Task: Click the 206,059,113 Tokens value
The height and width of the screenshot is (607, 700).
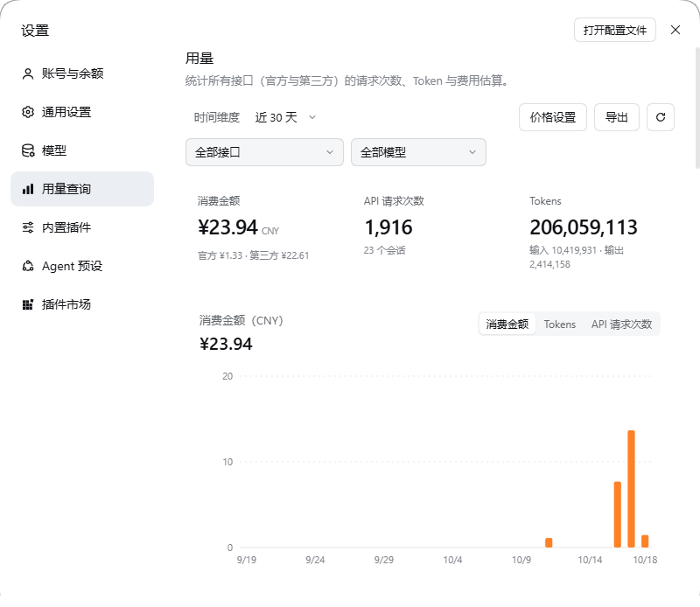Action: [x=584, y=227]
